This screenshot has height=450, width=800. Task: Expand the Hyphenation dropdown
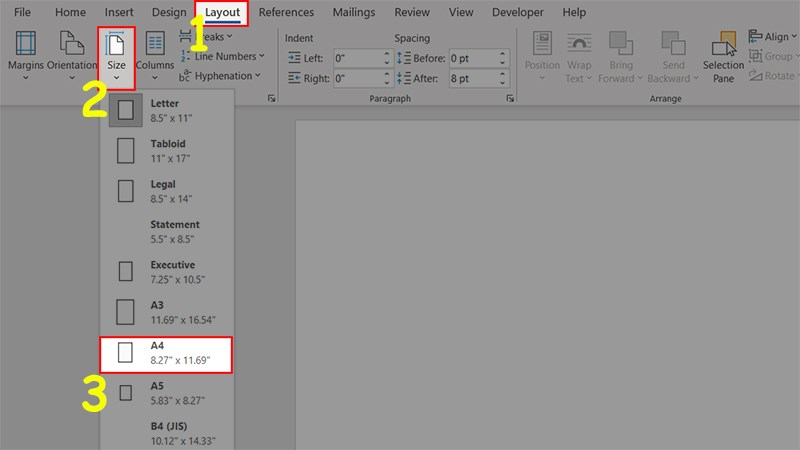point(220,76)
